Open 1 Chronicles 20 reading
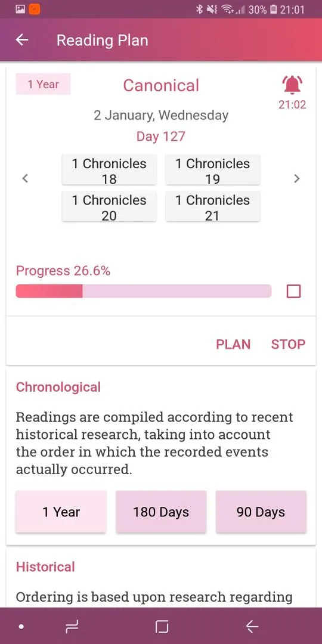The image size is (322, 644). pos(109,206)
